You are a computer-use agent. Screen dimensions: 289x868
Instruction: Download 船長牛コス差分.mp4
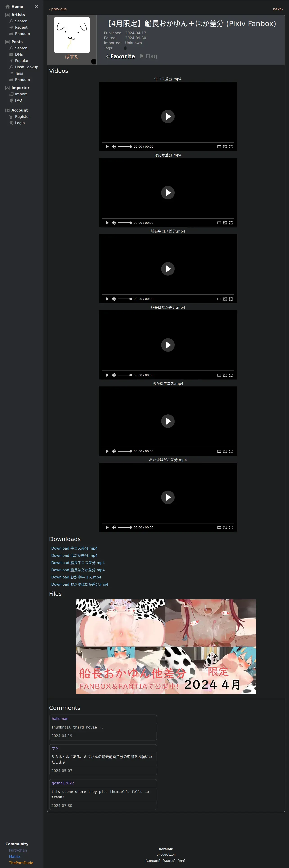click(x=78, y=563)
